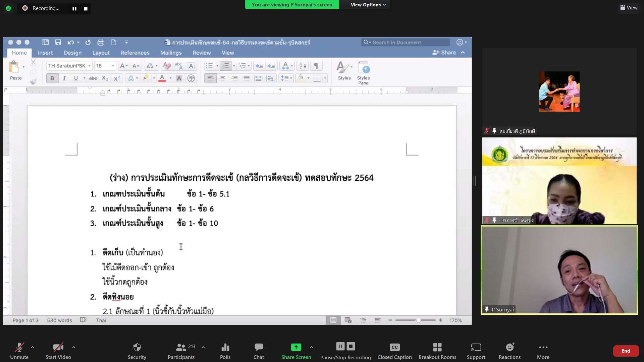644x362 pixels.
Task: Expand the View Options dropdown
Action: (x=368, y=5)
